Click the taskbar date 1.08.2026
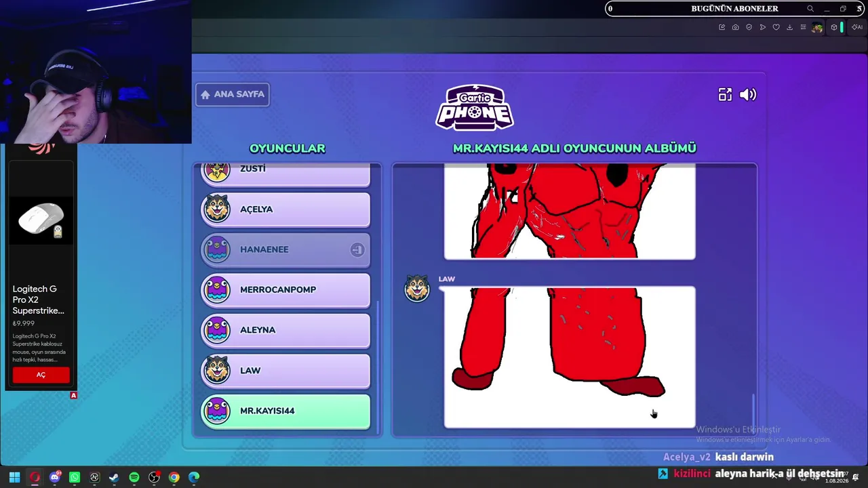This screenshot has height=488, width=868. (837, 481)
